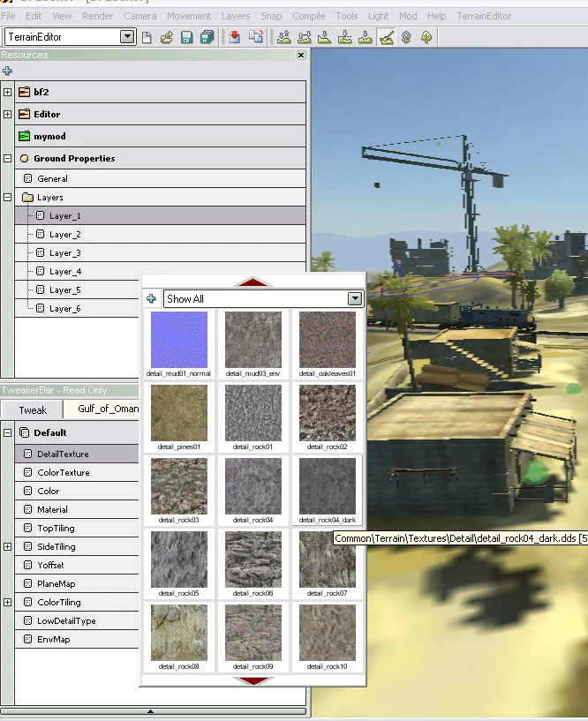Expand the SideTiling property
Image resolution: width=588 pixels, height=721 pixels.
coord(7,547)
